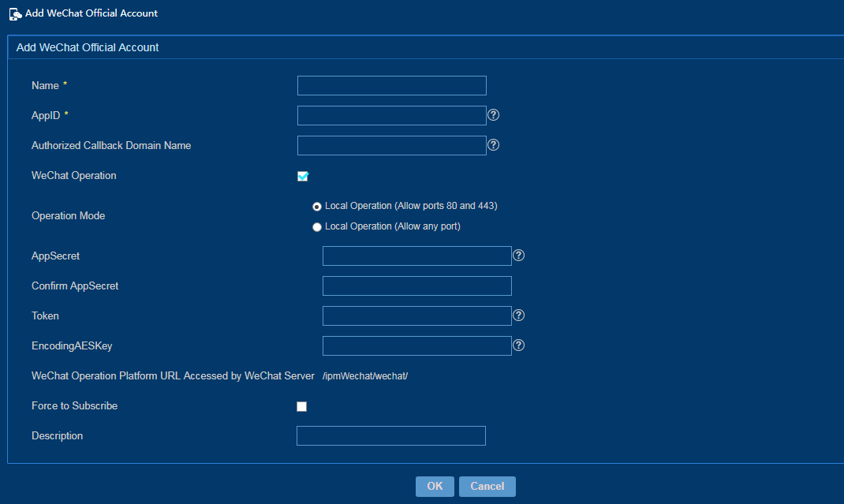Image resolution: width=844 pixels, height=504 pixels.
Task: Click the WeChat Operation Platform URL label
Action: click(173, 376)
